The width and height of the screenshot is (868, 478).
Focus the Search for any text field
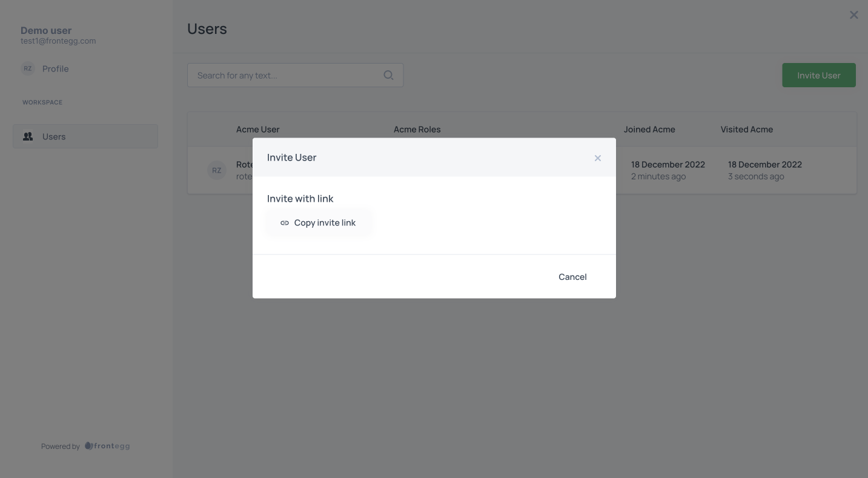295,75
